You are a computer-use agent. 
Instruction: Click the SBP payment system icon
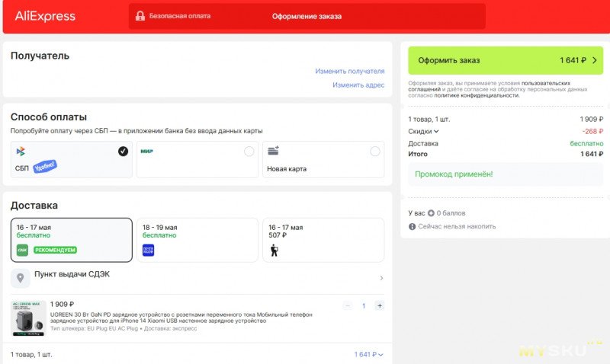[21, 151]
